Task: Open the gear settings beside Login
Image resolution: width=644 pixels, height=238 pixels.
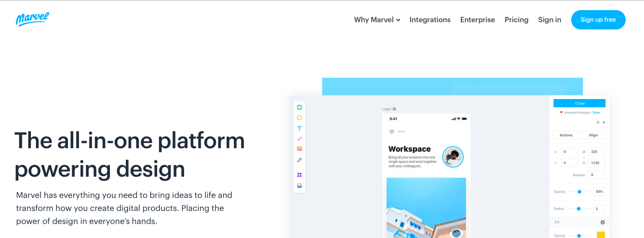Action: tap(394, 109)
